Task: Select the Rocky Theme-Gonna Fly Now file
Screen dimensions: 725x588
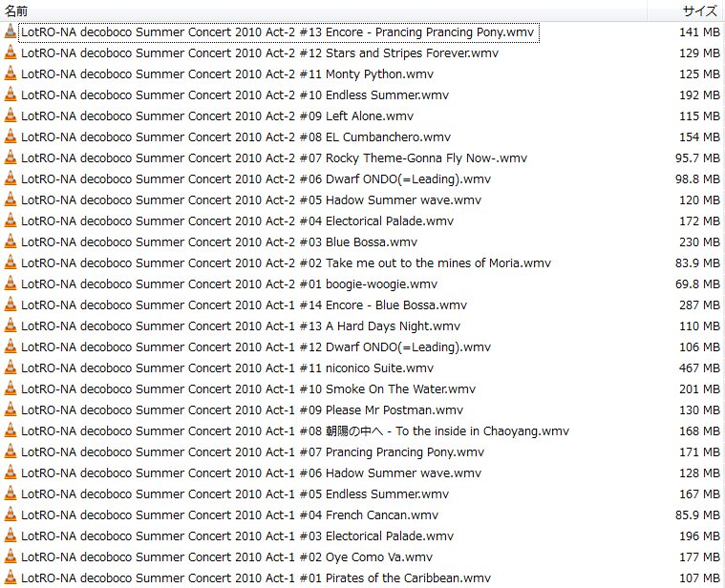Action: (x=273, y=158)
